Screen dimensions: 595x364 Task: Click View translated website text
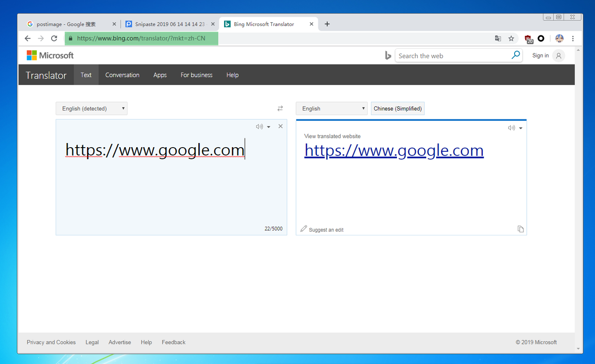332,136
